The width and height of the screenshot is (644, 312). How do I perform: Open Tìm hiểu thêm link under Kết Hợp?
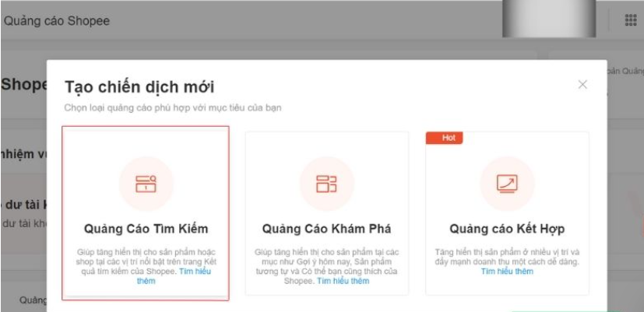point(507,272)
